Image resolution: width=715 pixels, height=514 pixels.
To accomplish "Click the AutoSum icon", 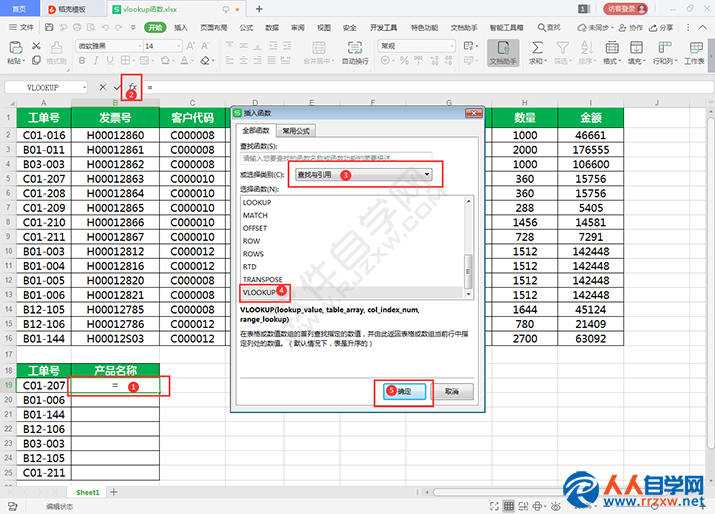I will pos(538,48).
